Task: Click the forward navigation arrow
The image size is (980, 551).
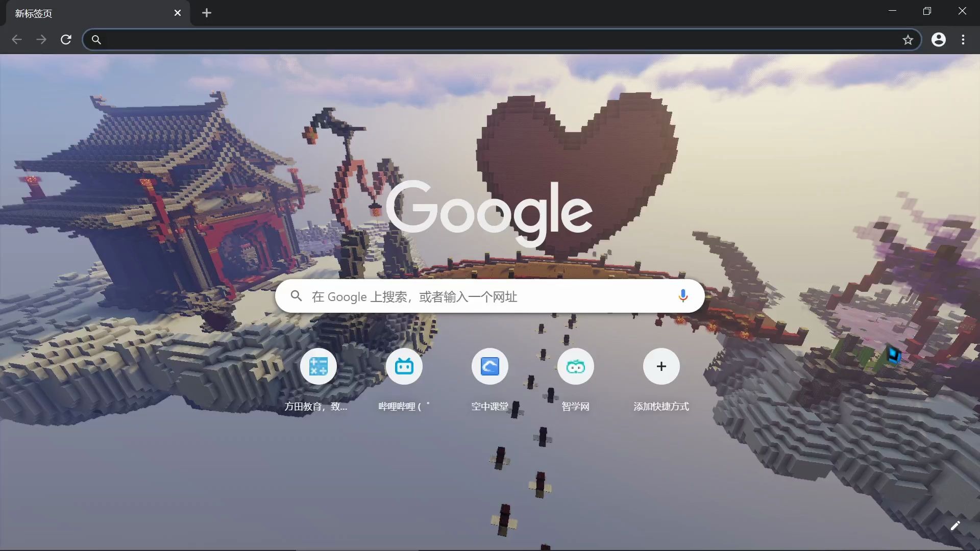Action: click(41, 40)
